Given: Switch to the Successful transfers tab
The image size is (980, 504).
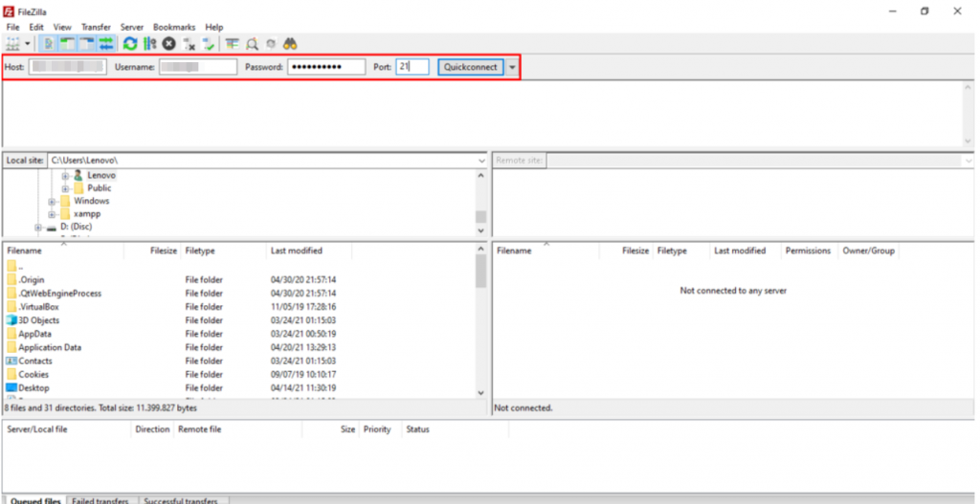Looking at the screenshot, I should (181, 500).
